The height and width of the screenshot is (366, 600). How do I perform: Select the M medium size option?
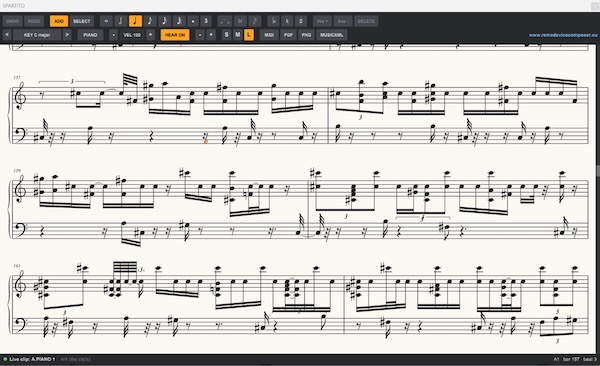pyautogui.click(x=238, y=35)
